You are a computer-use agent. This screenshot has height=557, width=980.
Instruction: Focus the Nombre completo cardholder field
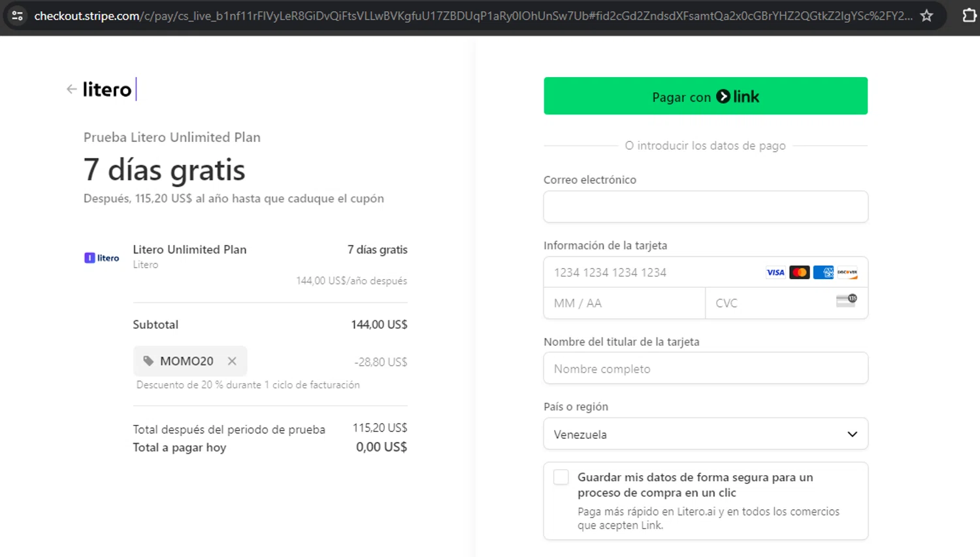(706, 369)
